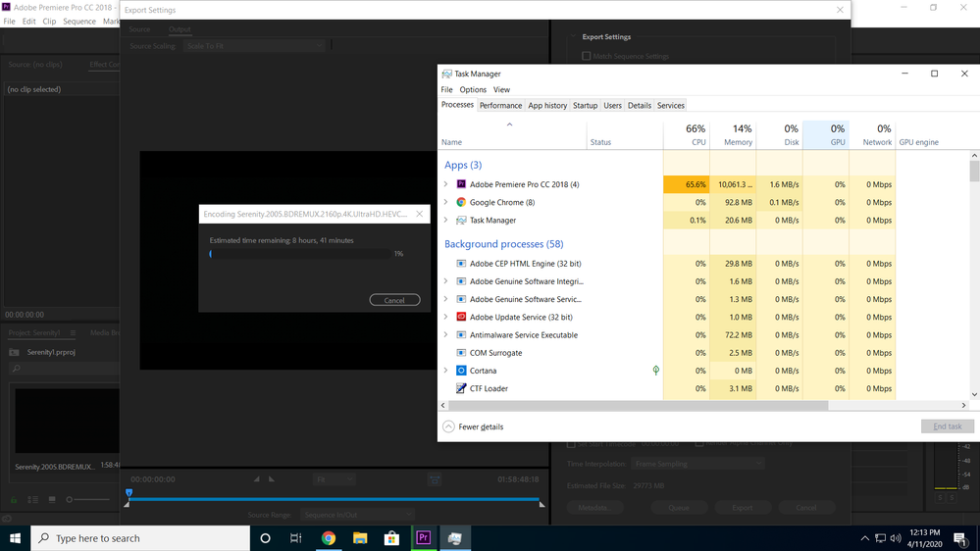This screenshot has width=980, height=551.
Task: Open the Windows Start menu
Action: (15, 538)
